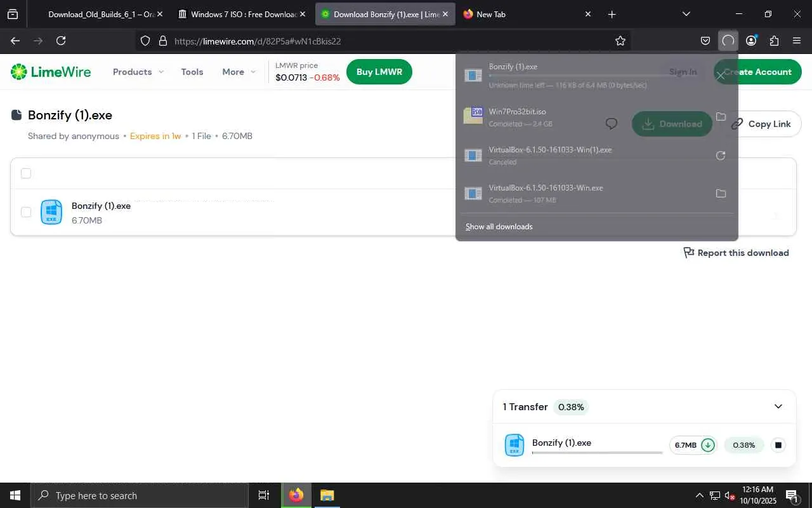Click the green download arrow beside 6.7MB
812x508 pixels.
tap(708, 445)
